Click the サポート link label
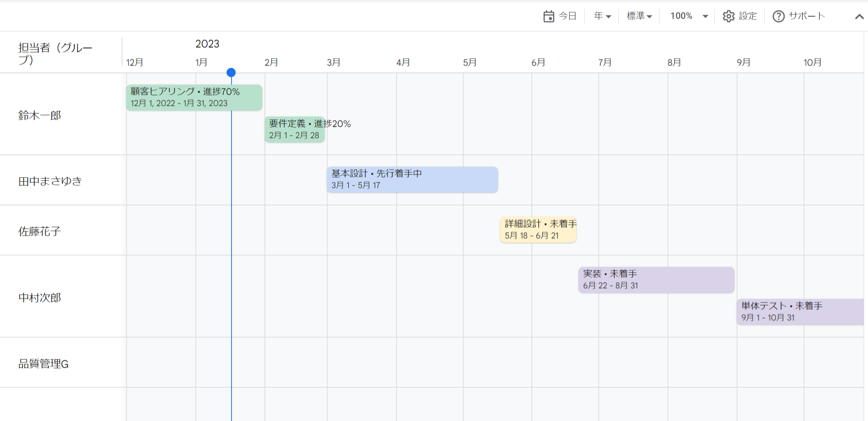The image size is (868, 421). [x=807, y=16]
